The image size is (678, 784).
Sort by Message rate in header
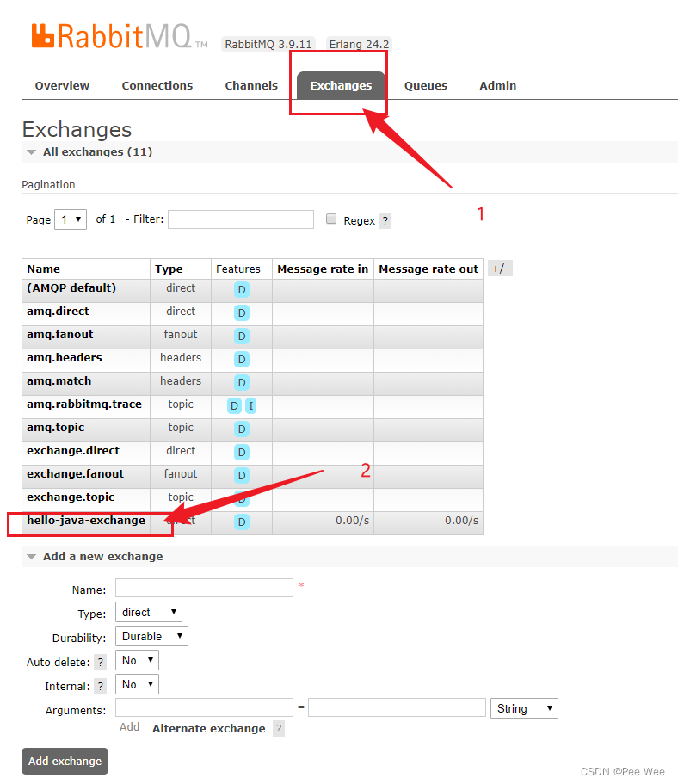pos(323,269)
